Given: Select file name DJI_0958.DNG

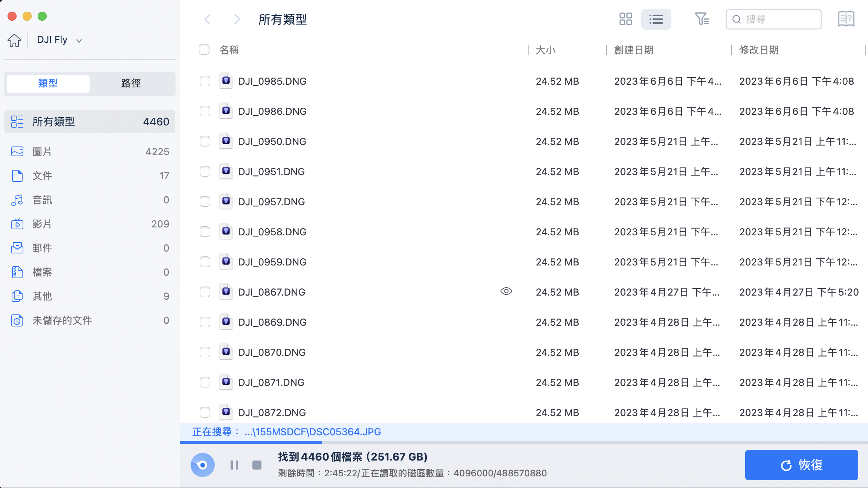Looking at the screenshot, I should (x=272, y=232).
